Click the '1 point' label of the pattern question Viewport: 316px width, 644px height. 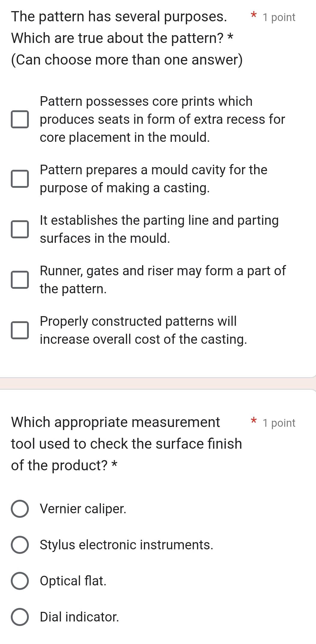(279, 17)
